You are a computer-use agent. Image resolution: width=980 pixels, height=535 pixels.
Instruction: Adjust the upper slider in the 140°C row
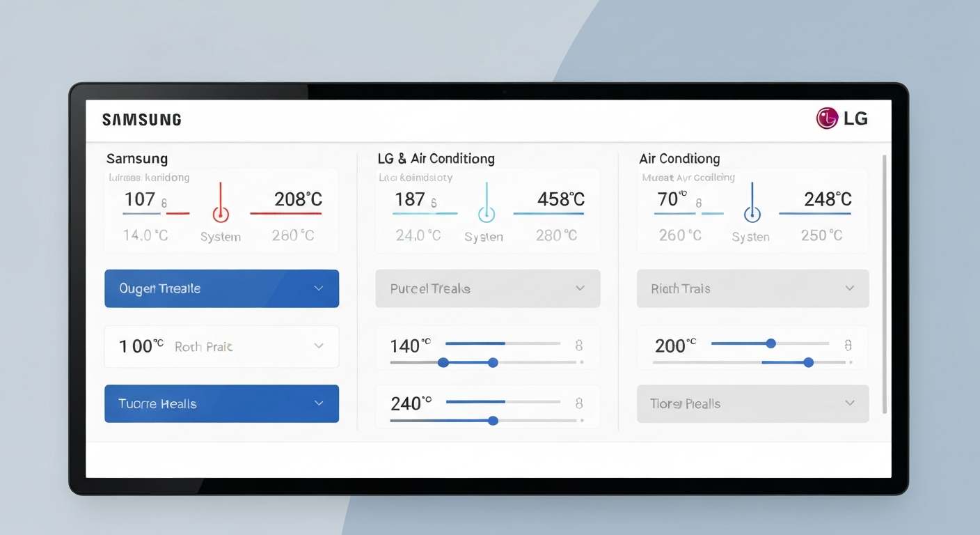503,343
